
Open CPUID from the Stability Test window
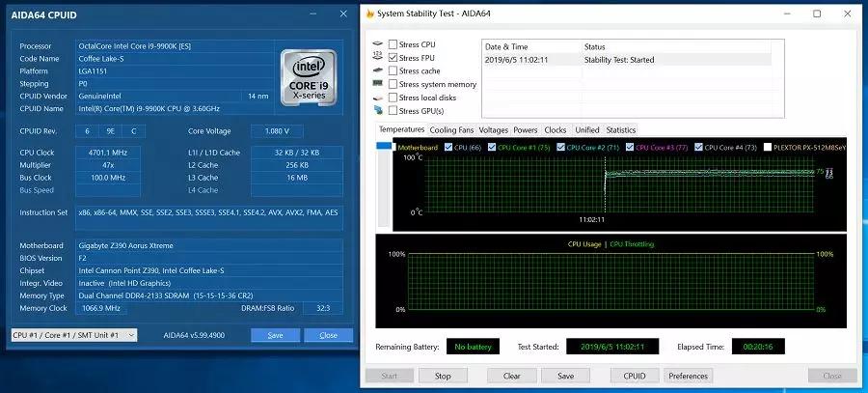point(635,376)
